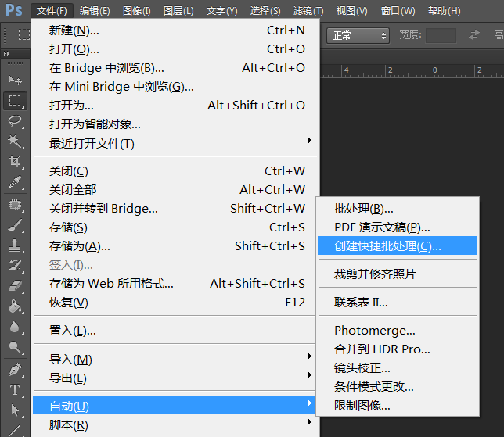504x437 pixels.
Task: Open the 滤镜(T) menu
Action: click(x=308, y=11)
